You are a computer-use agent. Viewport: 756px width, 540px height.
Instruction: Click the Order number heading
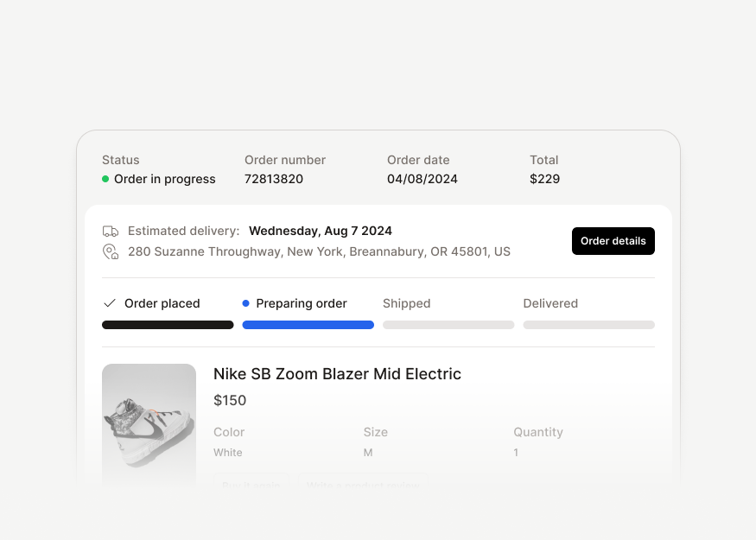(285, 160)
